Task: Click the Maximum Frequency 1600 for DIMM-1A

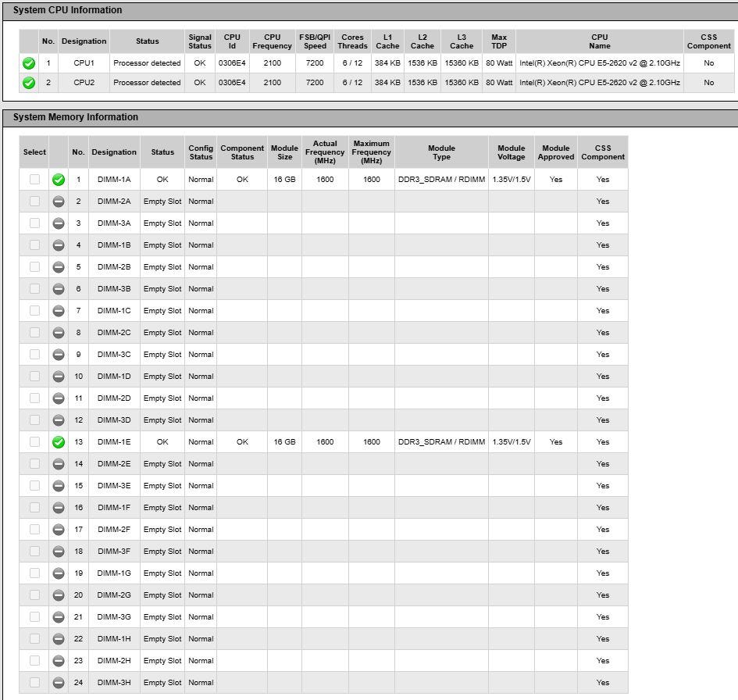Action: click(x=372, y=180)
